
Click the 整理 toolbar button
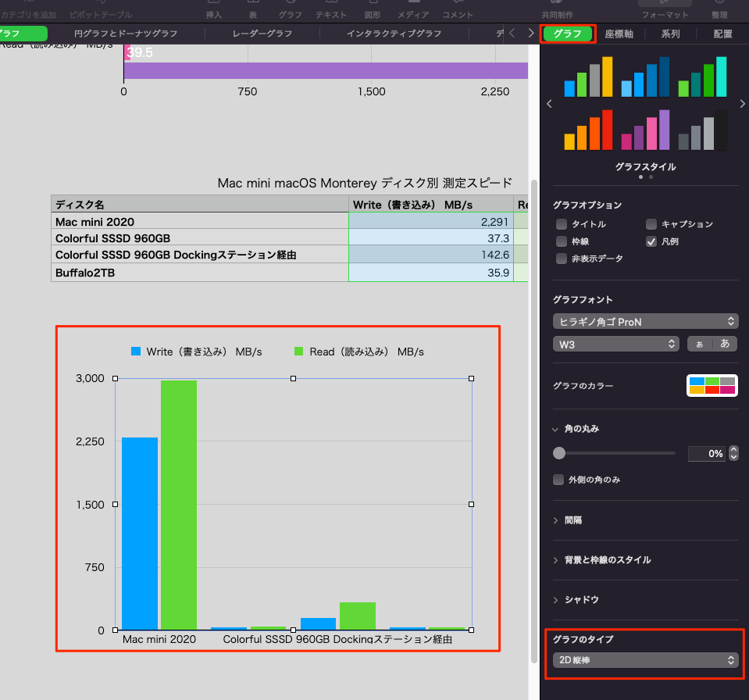tap(719, 10)
